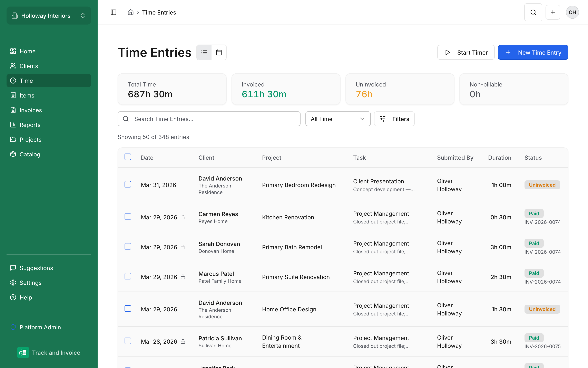Open Items in the sidebar
588x368 pixels.
coord(49,95)
